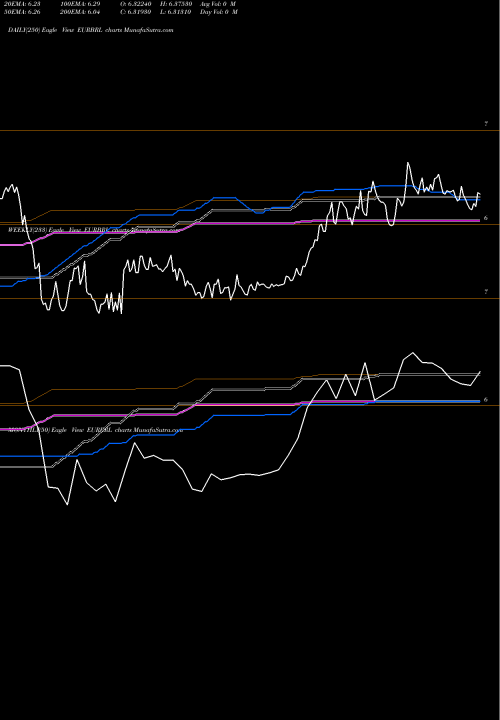Click the DAILY(250) Eagle View chart title

click(91, 30)
